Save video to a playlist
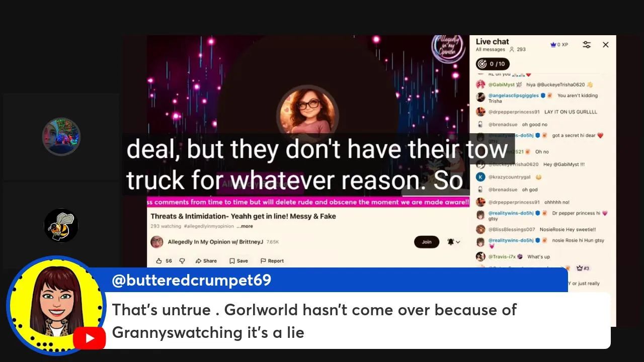 point(238,261)
